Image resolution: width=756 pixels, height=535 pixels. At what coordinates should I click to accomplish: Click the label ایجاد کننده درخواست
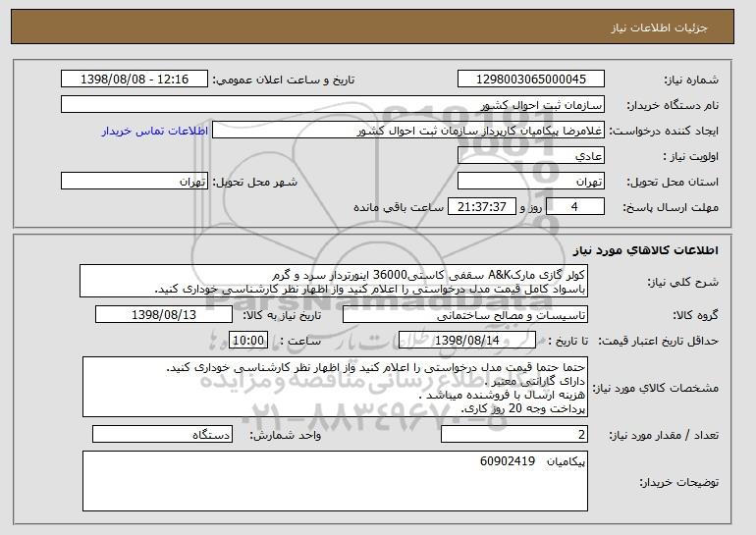[x=664, y=131]
